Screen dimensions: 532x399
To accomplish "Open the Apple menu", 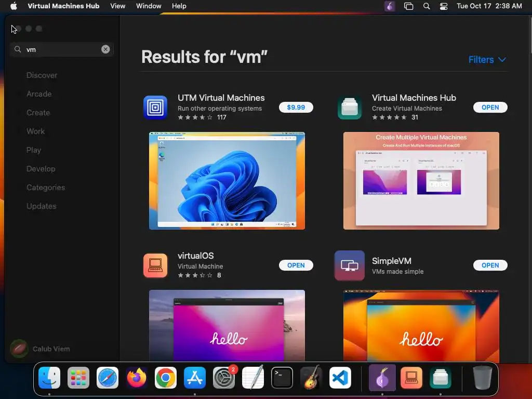I will (x=14, y=6).
